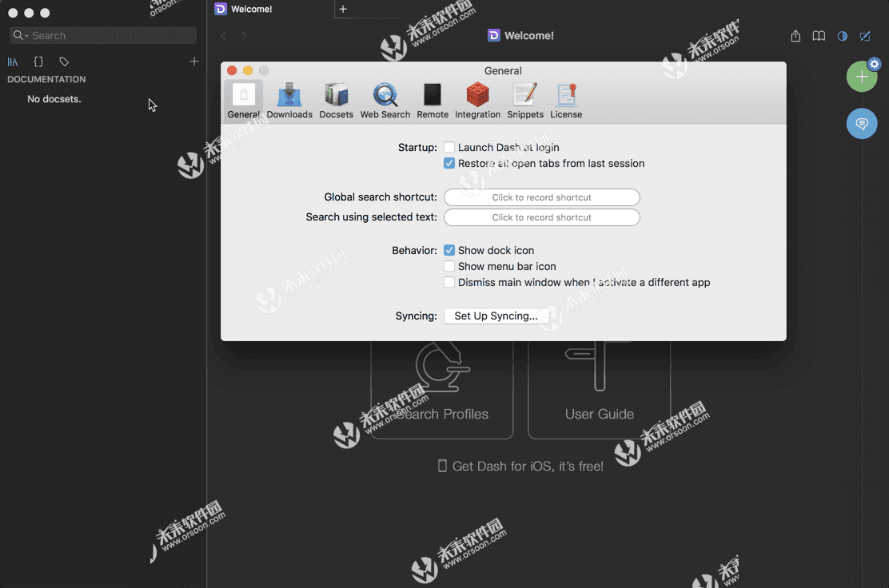Go forward with the right arrow

[x=244, y=36]
